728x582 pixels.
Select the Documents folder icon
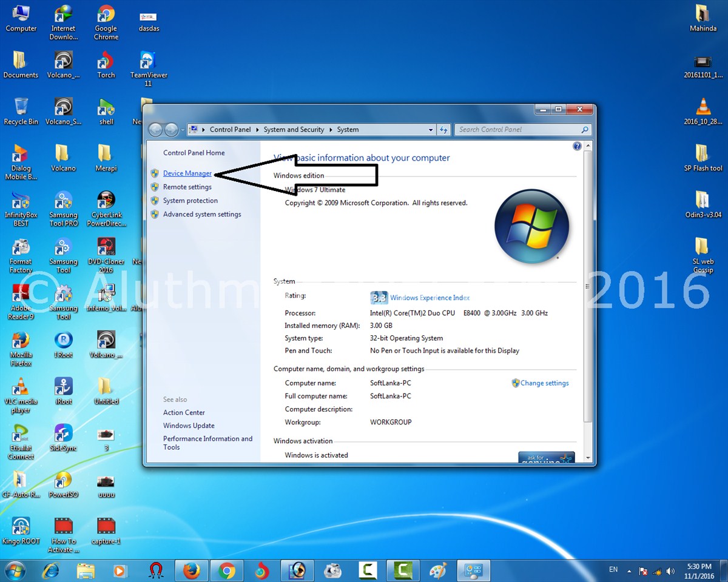21,65
